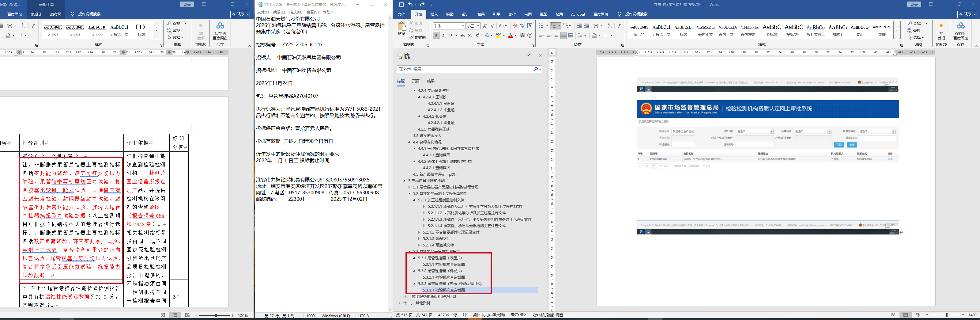Click the Redo arrow in the right Word window

[422, 5]
